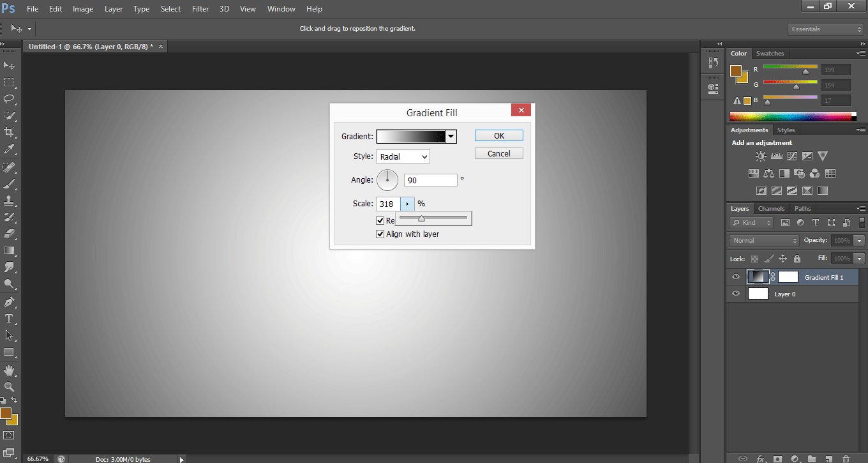The height and width of the screenshot is (463, 868).
Task: Toggle the Align with layer checkbox
Action: pyautogui.click(x=380, y=234)
